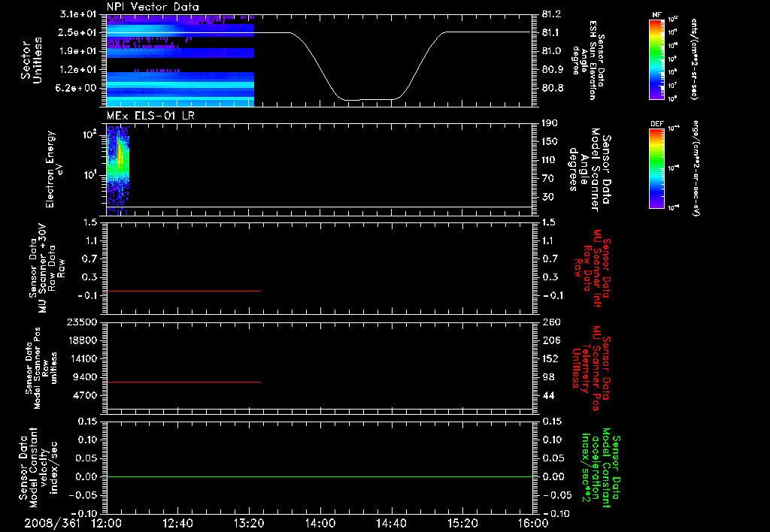Click the sun elevation curve dip

pos(368,100)
